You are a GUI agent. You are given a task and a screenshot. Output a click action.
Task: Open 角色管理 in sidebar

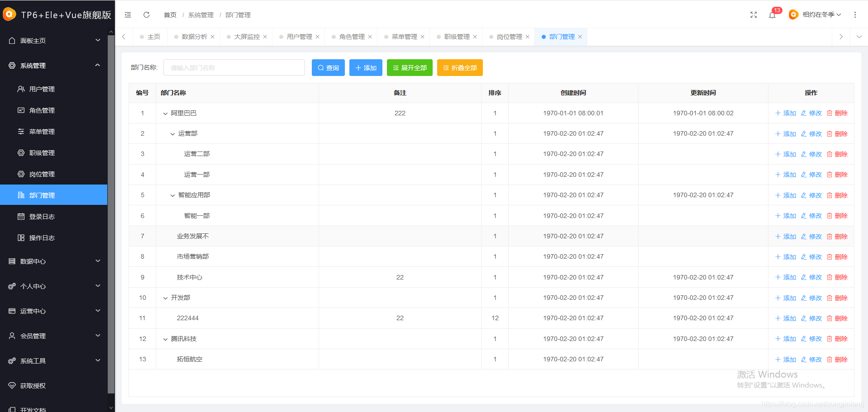(53, 110)
